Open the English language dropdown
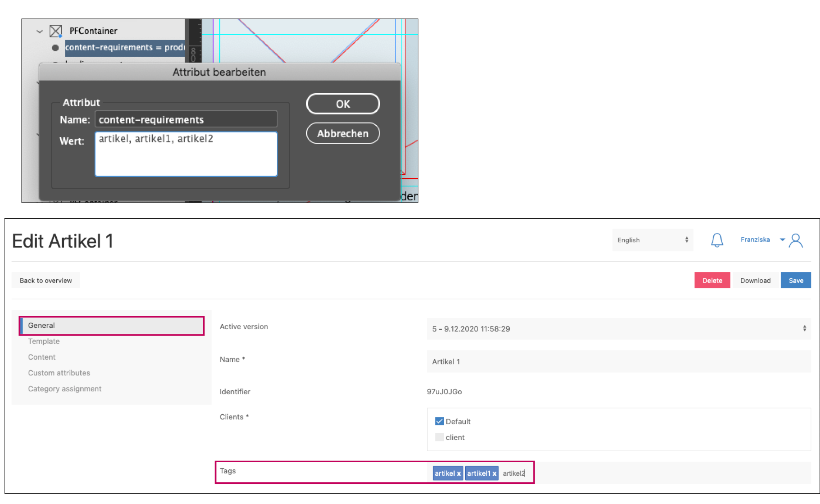Image resolution: width=820 pixels, height=504 pixels. 652,240
